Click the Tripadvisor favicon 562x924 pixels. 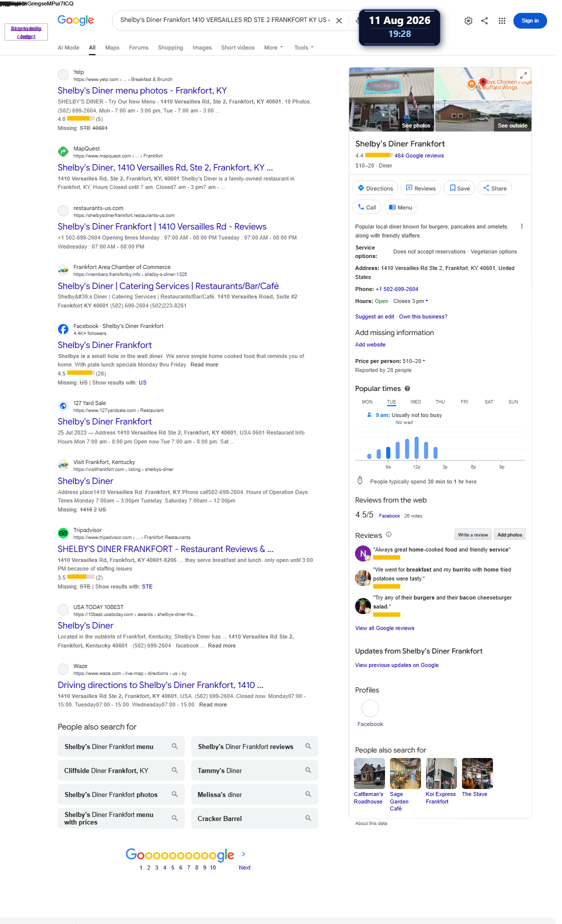pos(63,533)
